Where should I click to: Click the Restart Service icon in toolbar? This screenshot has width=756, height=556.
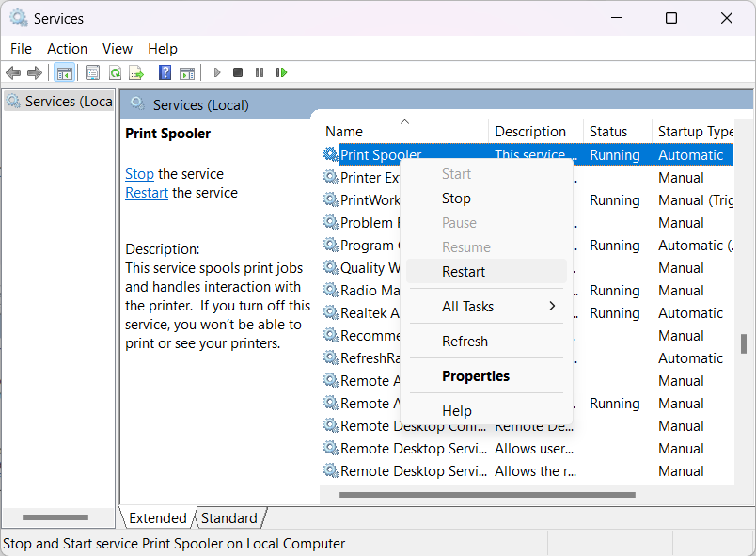pyautogui.click(x=281, y=72)
